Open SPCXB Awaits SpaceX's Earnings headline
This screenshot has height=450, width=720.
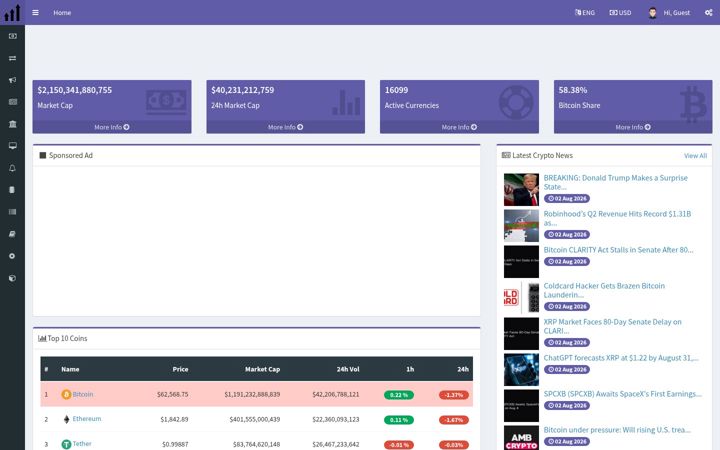pos(622,394)
